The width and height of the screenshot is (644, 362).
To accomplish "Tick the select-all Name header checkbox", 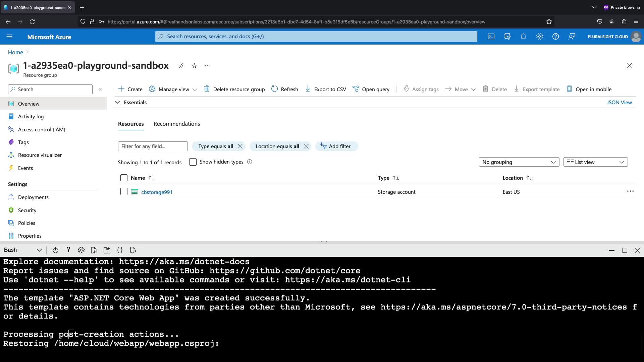I will [x=124, y=178].
